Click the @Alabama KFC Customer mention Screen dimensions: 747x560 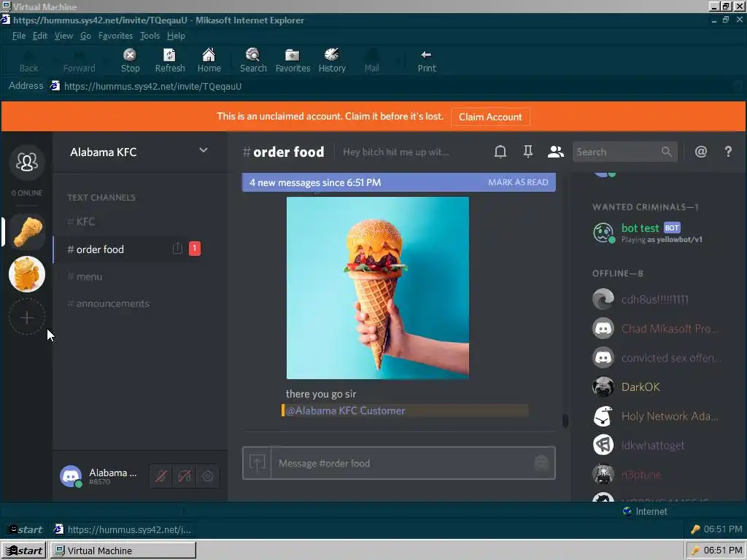tap(345, 411)
